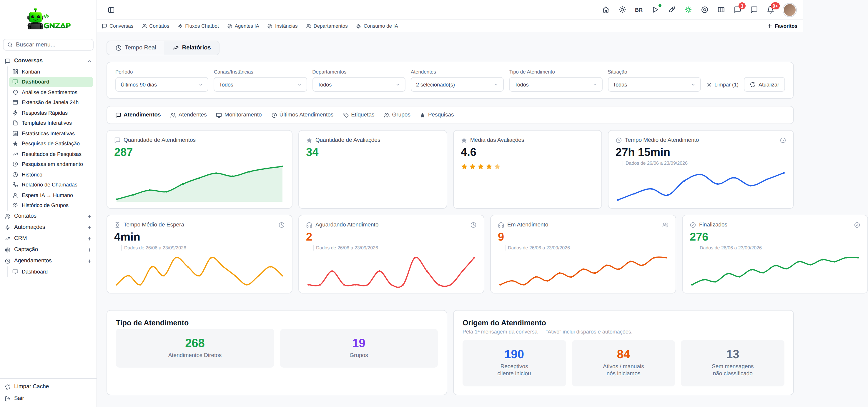Open the user avatar menu
Viewport: 868px width, 407px height.
[x=789, y=10]
